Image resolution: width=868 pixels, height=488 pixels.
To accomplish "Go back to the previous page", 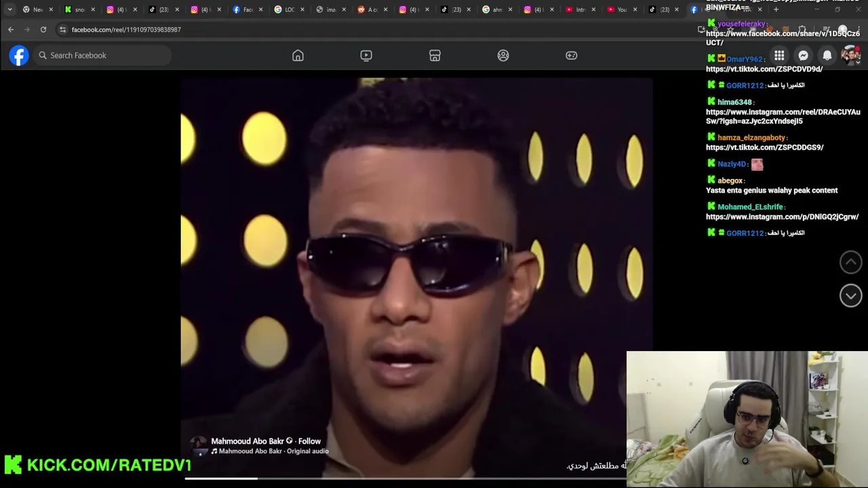I will tap(11, 30).
